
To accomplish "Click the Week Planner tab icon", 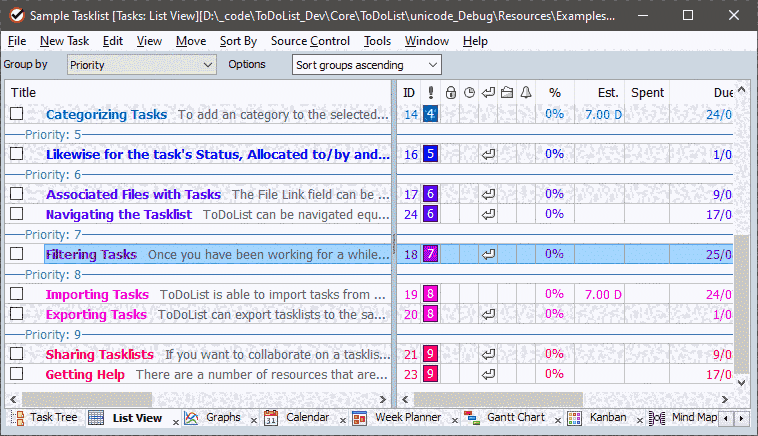I will pos(359,418).
